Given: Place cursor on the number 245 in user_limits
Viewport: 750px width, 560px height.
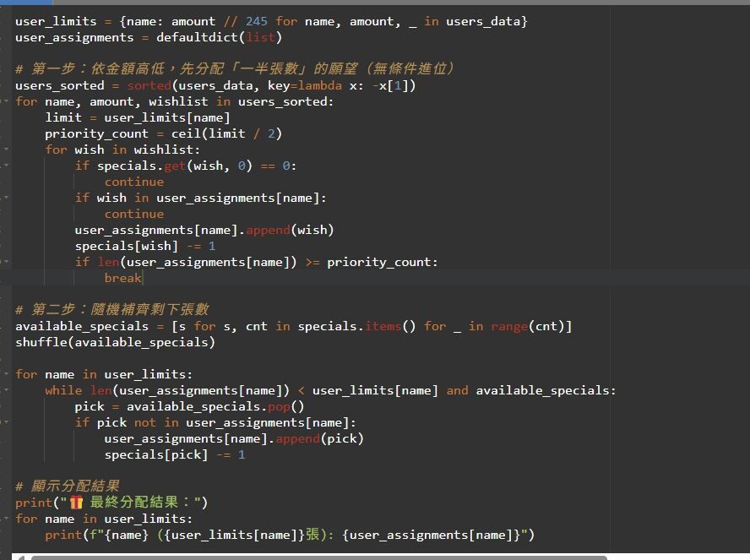Looking at the screenshot, I should click(257, 21).
